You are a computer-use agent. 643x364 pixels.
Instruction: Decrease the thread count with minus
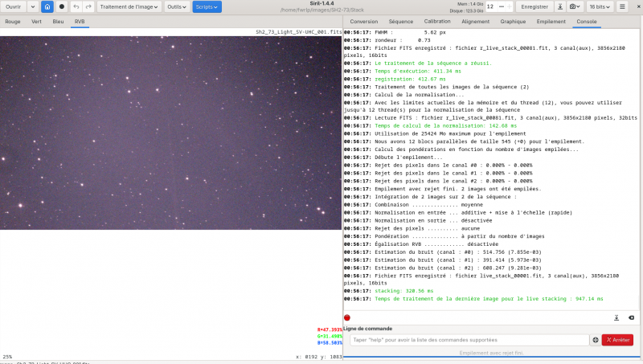501,6
